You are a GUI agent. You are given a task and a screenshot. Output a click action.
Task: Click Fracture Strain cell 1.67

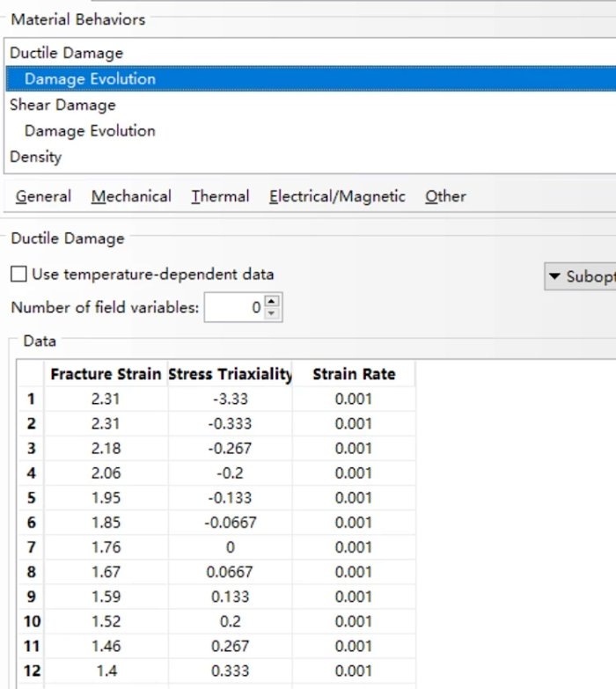(106, 572)
